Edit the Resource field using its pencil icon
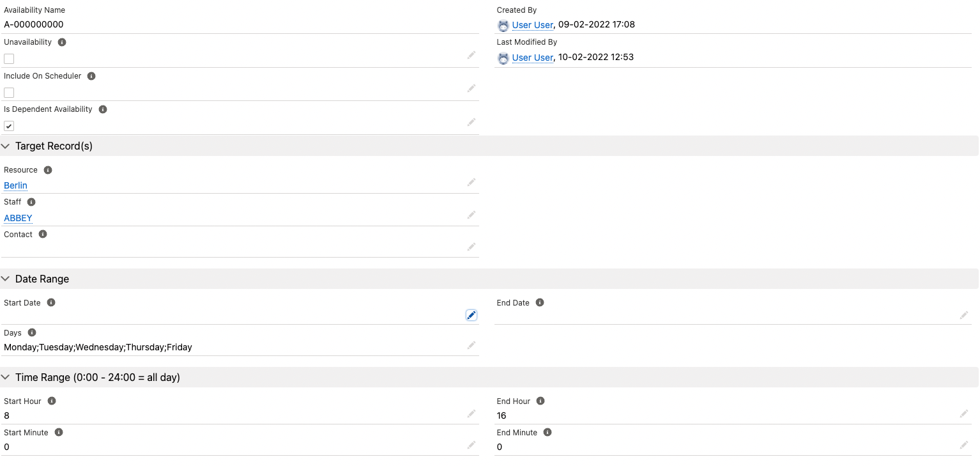The width and height of the screenshot is (980, 466). click(x=471, y=182)
